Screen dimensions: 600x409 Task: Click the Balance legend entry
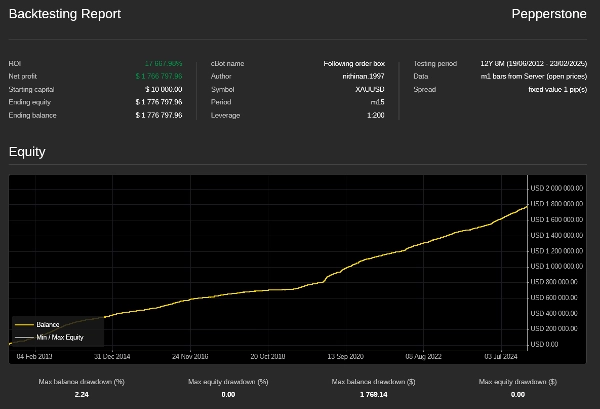(47, 324)
